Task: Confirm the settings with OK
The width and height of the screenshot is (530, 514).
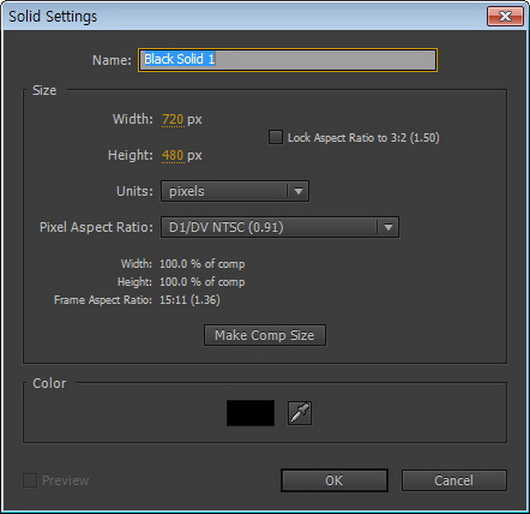Action: (334, 480)
